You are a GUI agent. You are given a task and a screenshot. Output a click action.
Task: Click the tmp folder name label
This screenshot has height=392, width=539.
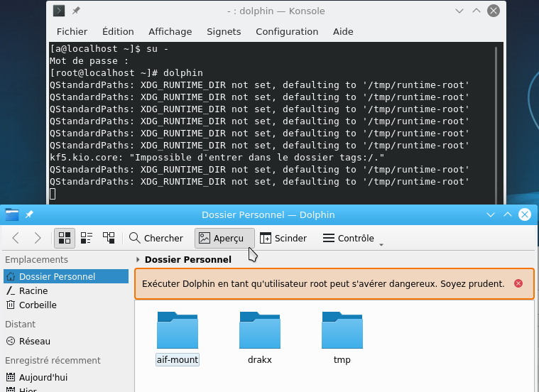tap(342, 360)
